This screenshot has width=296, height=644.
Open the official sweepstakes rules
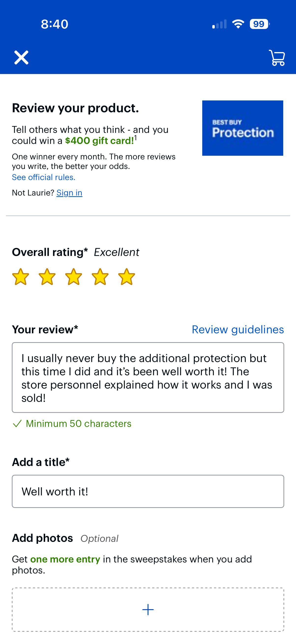coord(43,177)
